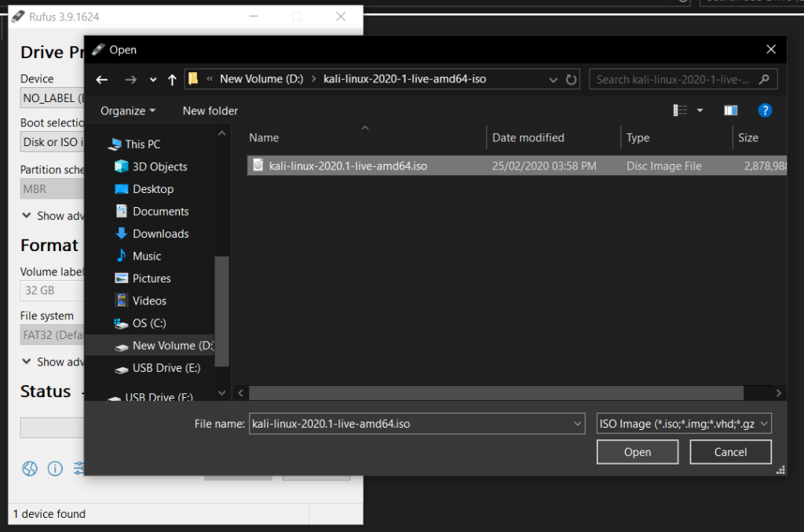Cancel the Open dialog

click(730, 452)
